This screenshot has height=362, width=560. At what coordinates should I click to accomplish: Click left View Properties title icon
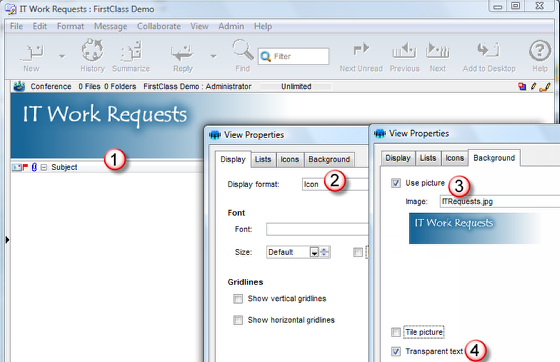pos(215,135)
